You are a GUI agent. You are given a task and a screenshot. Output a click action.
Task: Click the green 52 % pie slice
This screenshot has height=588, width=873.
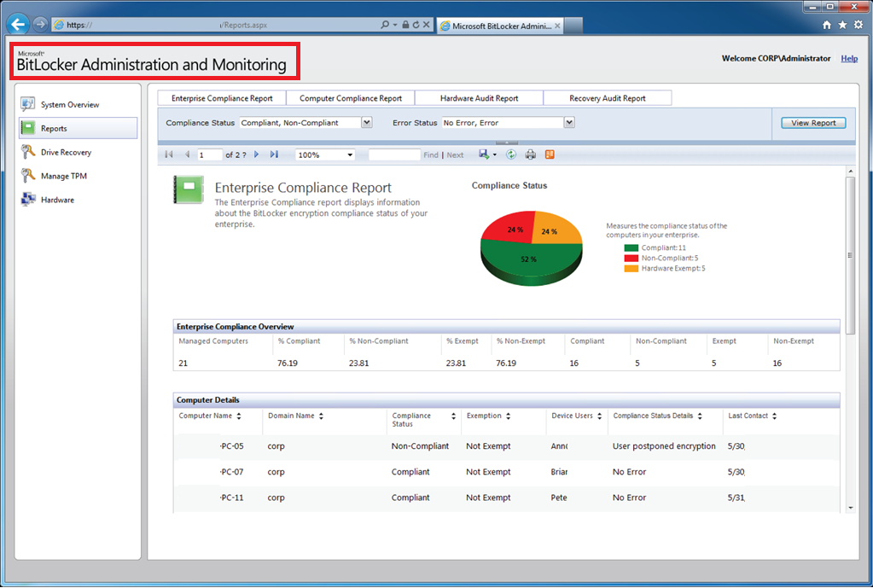[529, 259]
